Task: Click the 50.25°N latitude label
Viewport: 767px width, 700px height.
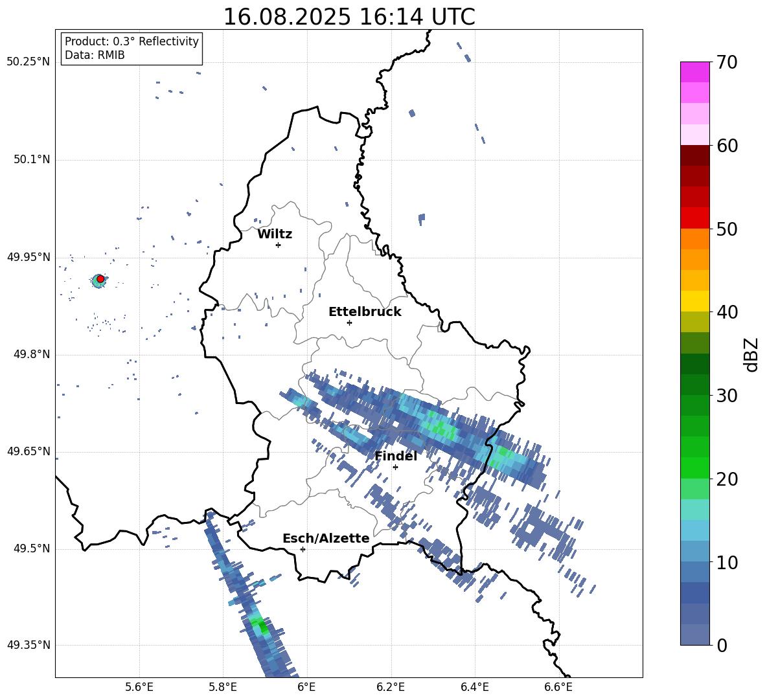Action: tap(28, 62)
